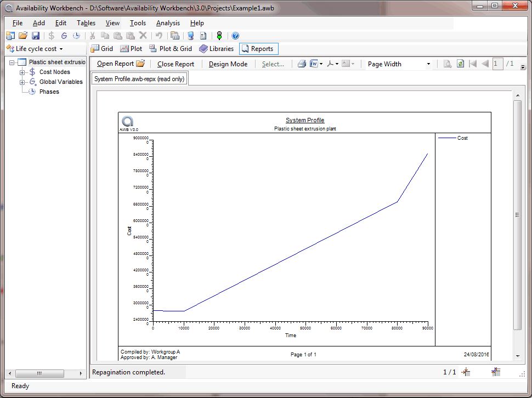
Task: Switch to Plot & Grid view
Action: [x=171, y=49]
